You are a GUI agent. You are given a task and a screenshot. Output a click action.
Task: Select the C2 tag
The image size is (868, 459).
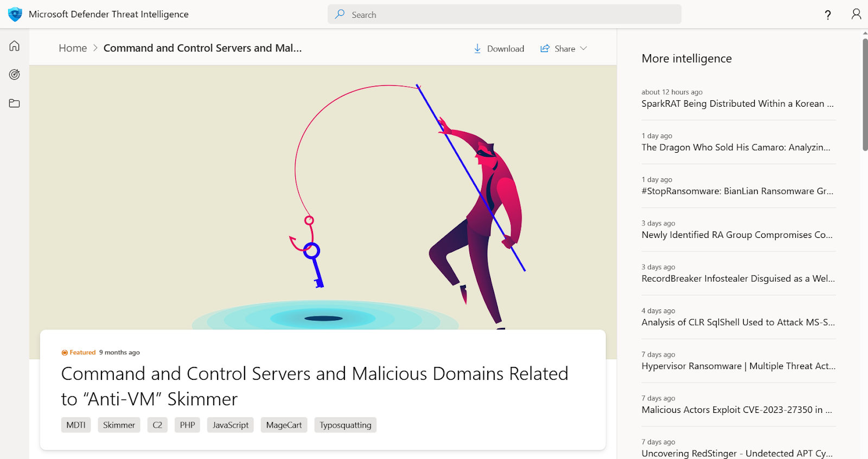tap(157, 425)
